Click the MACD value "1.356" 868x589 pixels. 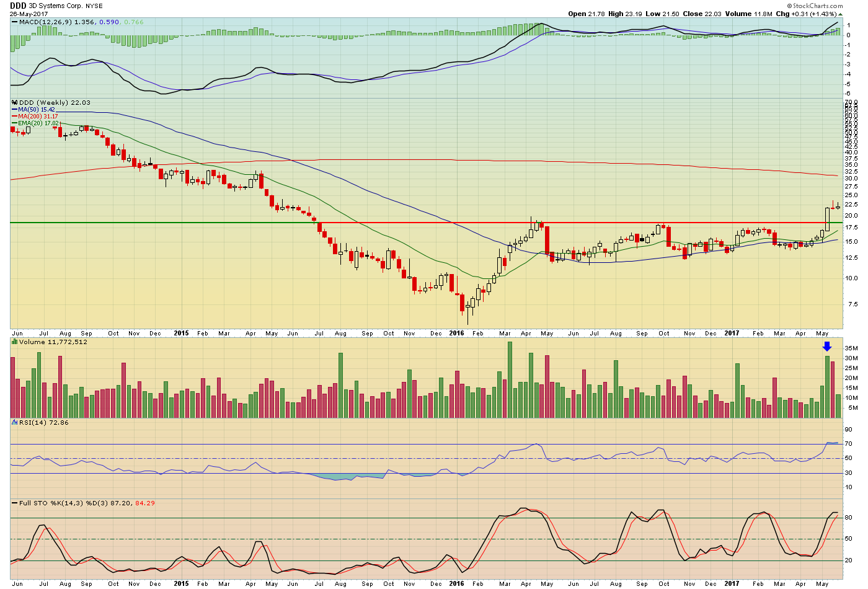(85, 22)
